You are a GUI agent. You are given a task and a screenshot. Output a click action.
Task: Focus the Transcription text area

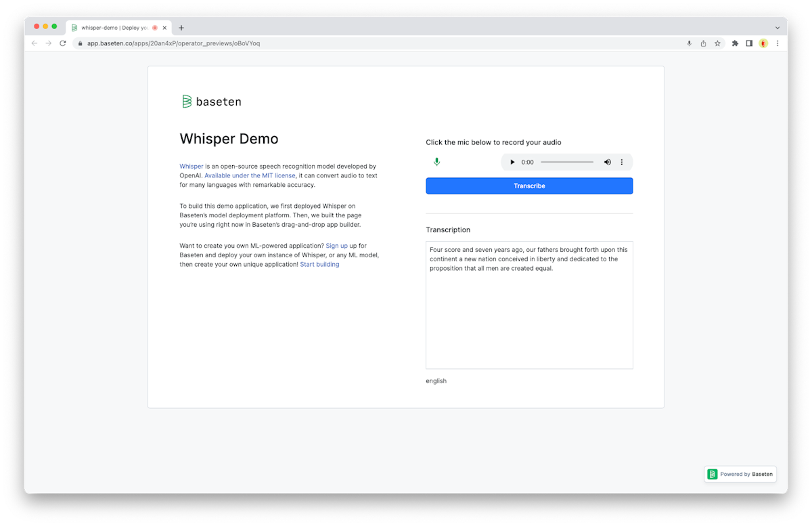point(529,305)
